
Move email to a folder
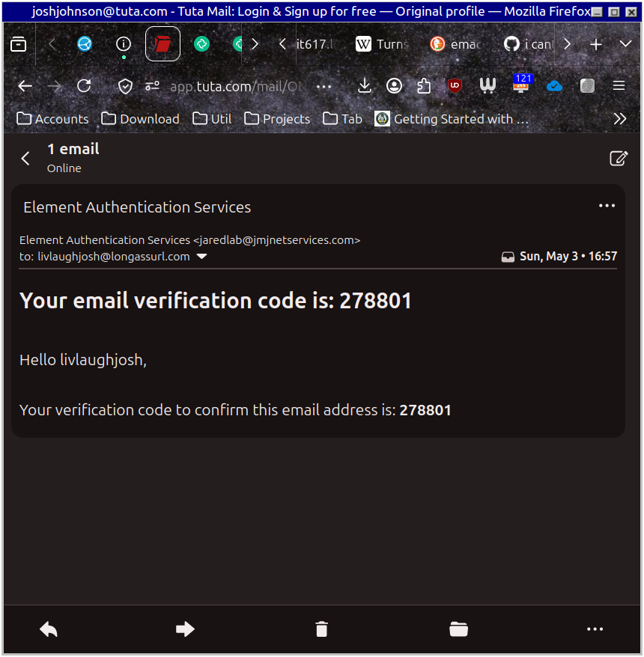(458, 629)
